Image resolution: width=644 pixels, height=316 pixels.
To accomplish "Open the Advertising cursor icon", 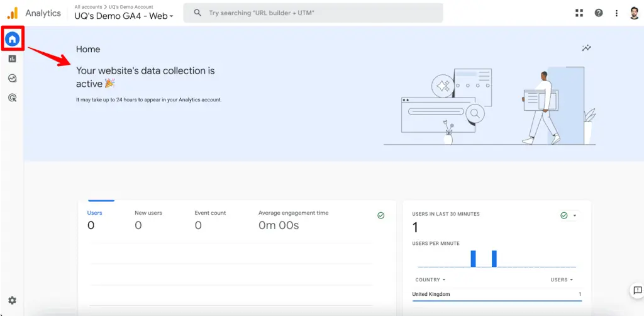I will (13, 98).
